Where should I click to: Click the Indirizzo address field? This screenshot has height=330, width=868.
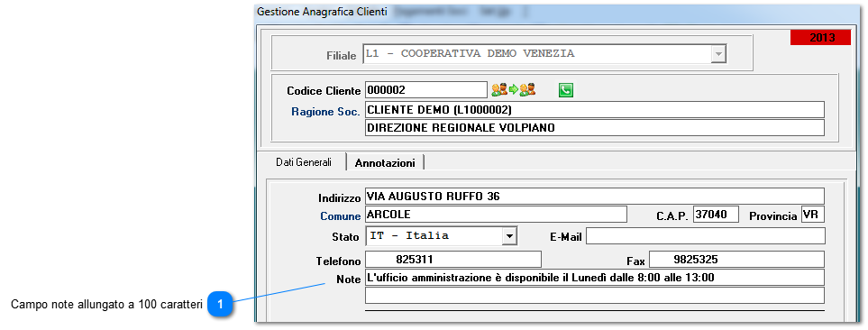tap(595, 197)
